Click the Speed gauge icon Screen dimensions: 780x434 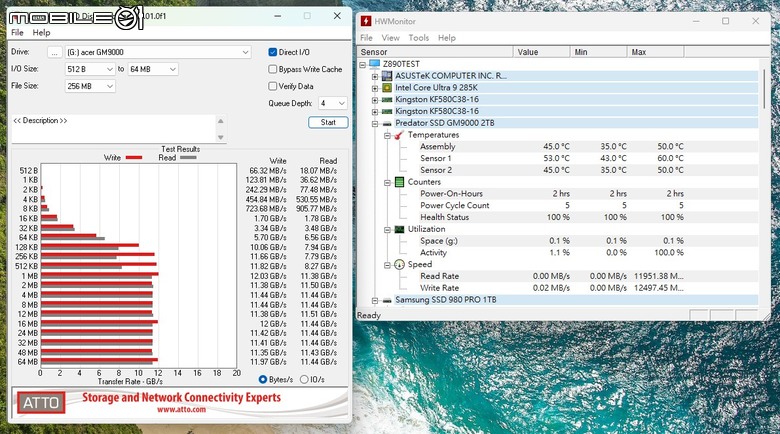point(399,265)
